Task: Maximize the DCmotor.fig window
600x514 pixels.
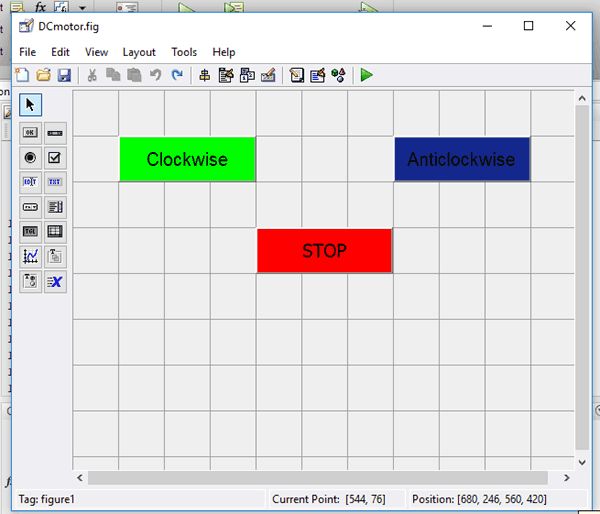Action: (x=528, y=26)
